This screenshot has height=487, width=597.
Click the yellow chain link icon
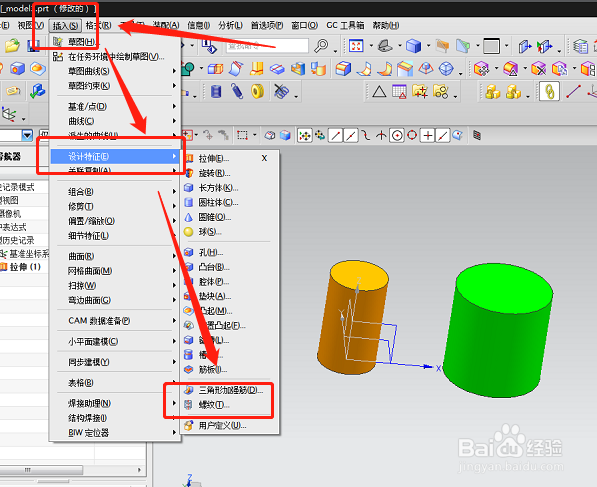549,91
